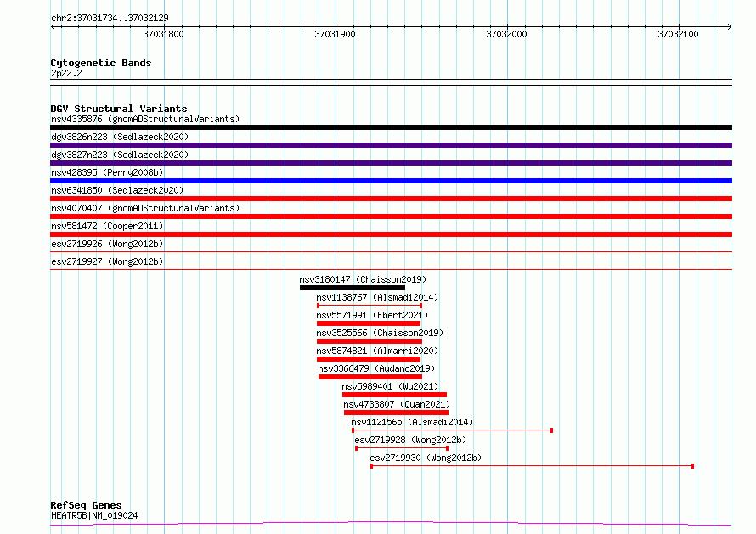Viewport: 756px width, 534px height.
Task: Click the DGV Structural Variants track title
Action: point(118,109)
